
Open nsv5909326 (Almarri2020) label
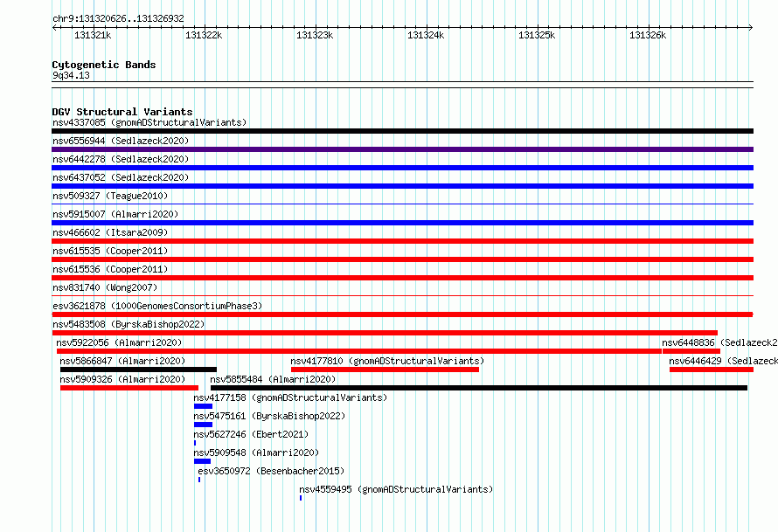pyautogui.click(x=122, y=379)
